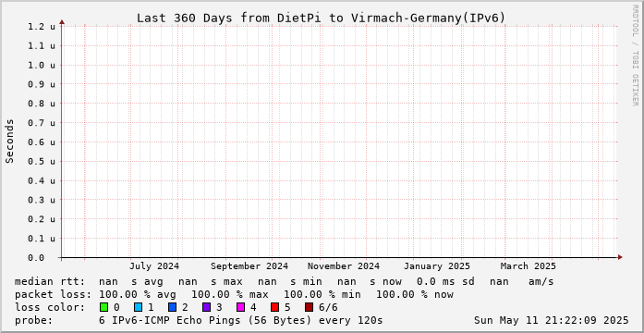Click the packet loss statistics line
The width and height of the screenshot is (644, 333).
pos(234,294)
